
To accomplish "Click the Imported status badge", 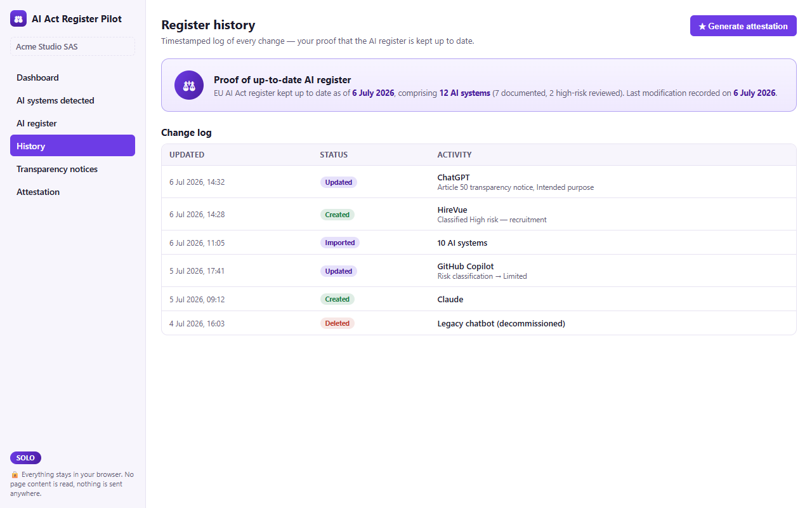I will 340,243.
